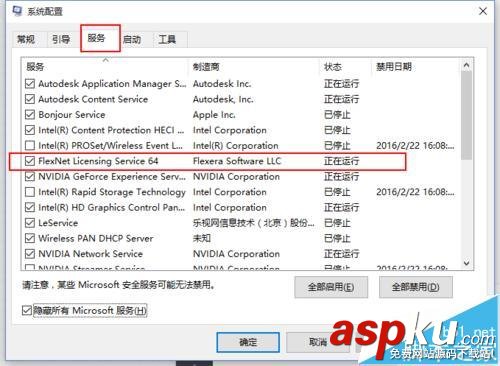This screenshot has height=366, width=500.
Task: Click the services list scroll down arrow
Action: click(x=466, y=263)
